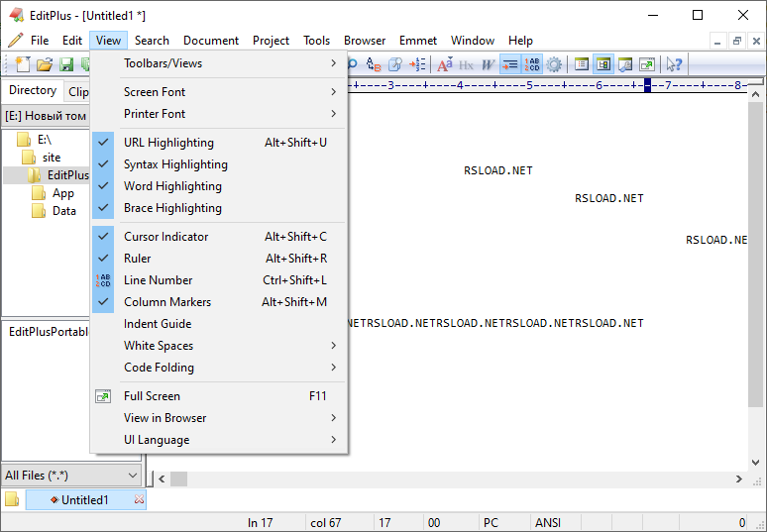
Task: Toggle Cursor Indicator option
Action: click(219, 236)
